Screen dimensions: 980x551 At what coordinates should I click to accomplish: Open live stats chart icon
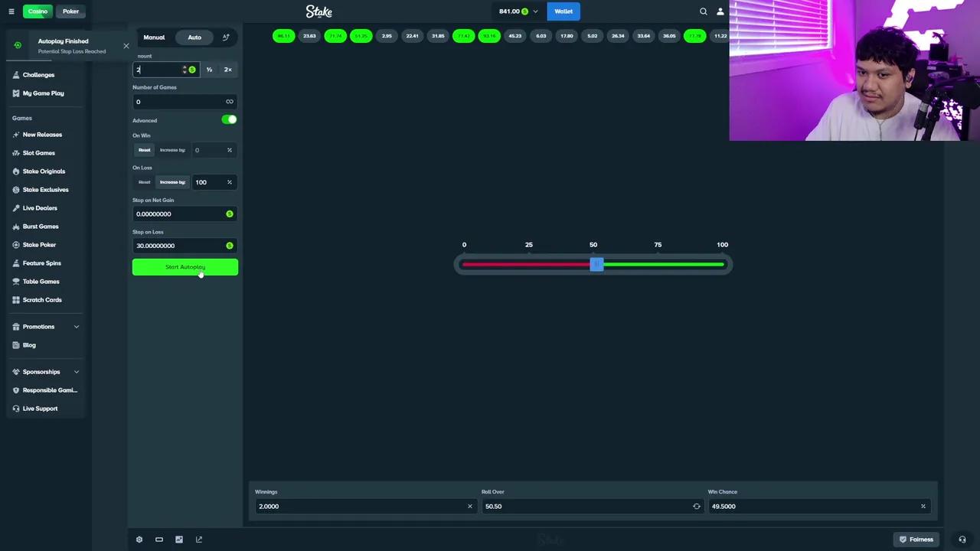(179, 540)
